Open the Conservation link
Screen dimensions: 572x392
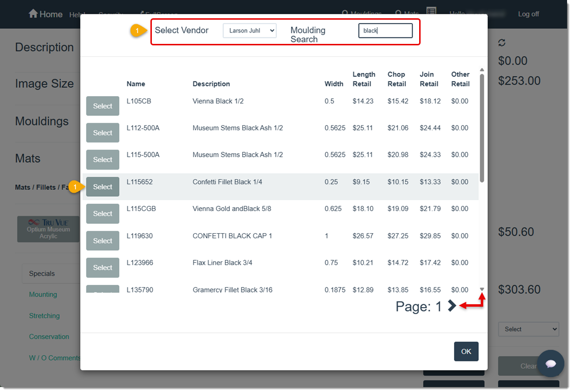49,336
